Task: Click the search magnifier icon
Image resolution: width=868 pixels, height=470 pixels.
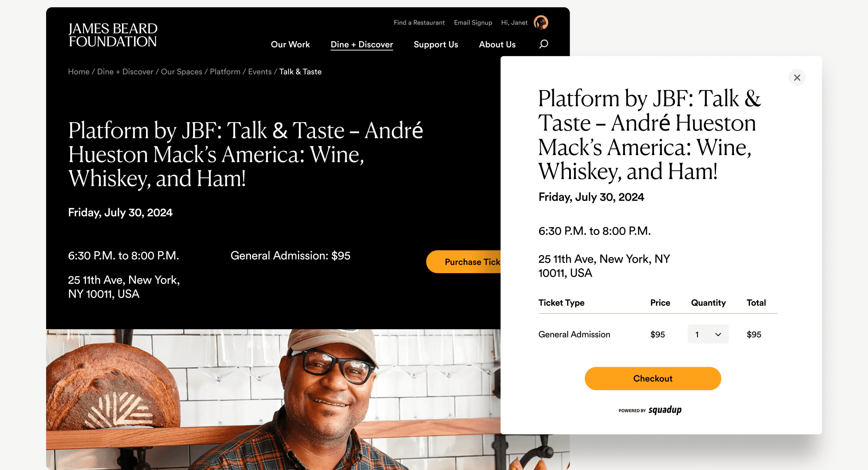Action: 543,44
